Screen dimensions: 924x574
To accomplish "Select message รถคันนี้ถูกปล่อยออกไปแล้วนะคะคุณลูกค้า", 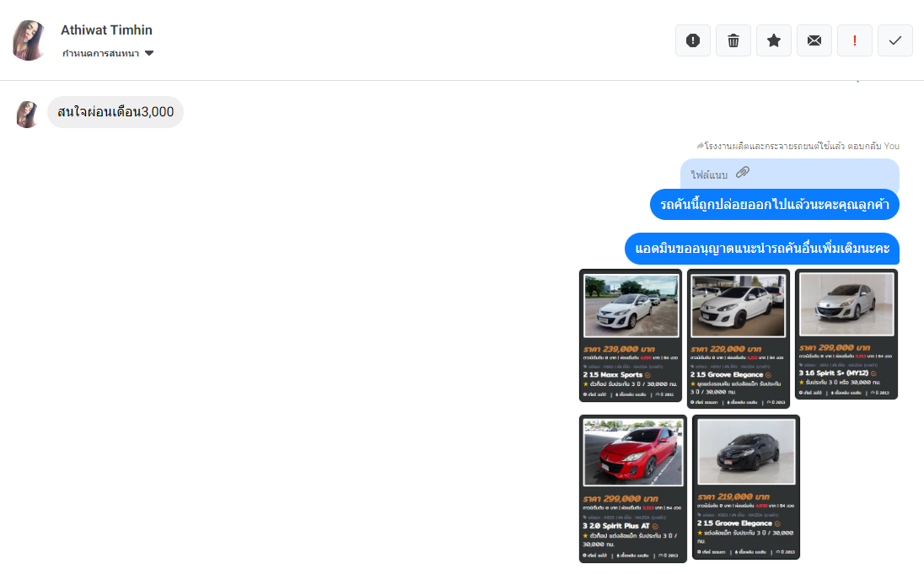I will [x=774, y=205].
